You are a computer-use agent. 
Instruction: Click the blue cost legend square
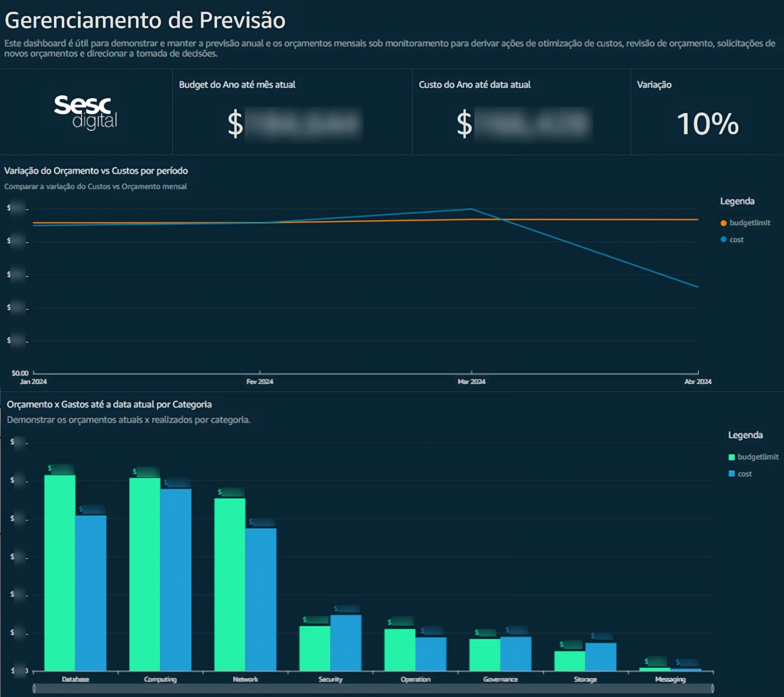pos(731,474)
